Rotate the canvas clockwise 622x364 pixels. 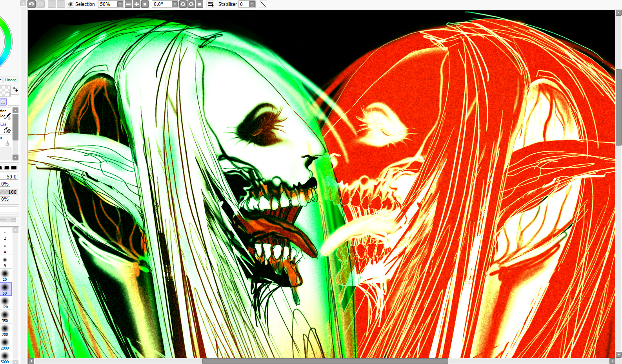point(191,4)
